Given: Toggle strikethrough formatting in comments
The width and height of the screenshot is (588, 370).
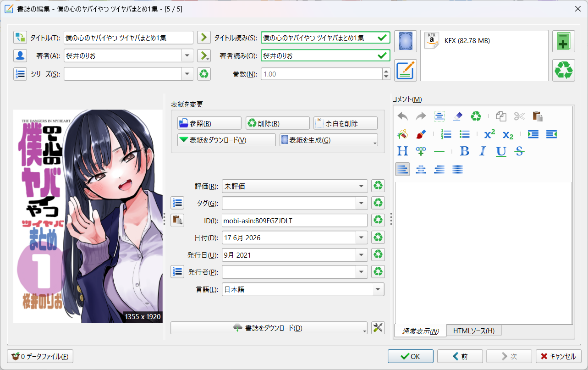Looking at the screenshot, I should (x=519, y=151).
